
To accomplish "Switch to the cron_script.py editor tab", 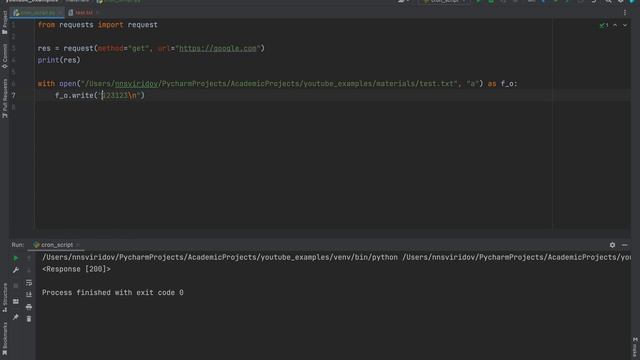I will tap(36, 13).
